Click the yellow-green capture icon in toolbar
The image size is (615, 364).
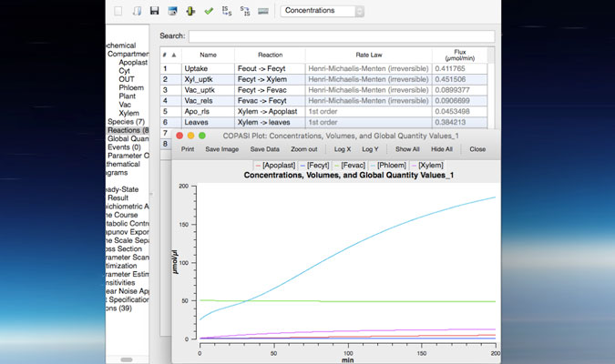tap(190, 11)
